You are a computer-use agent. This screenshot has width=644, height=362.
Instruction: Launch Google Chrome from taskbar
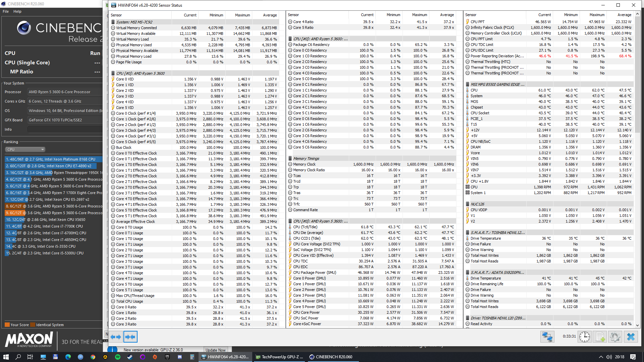point(93,357)
